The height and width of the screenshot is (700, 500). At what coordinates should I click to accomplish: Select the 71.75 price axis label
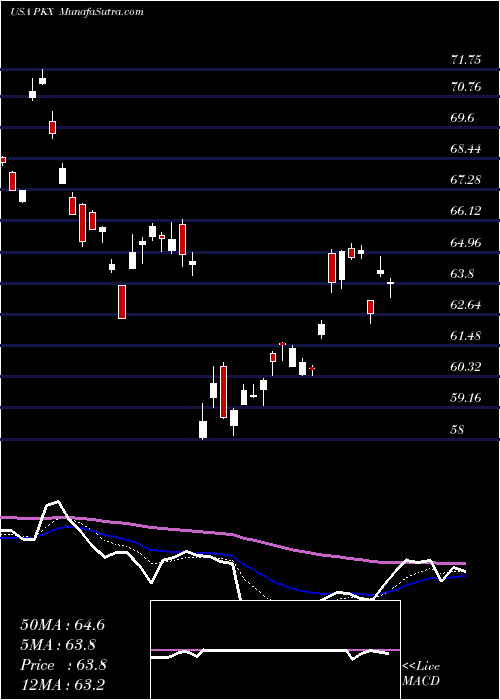466,59
